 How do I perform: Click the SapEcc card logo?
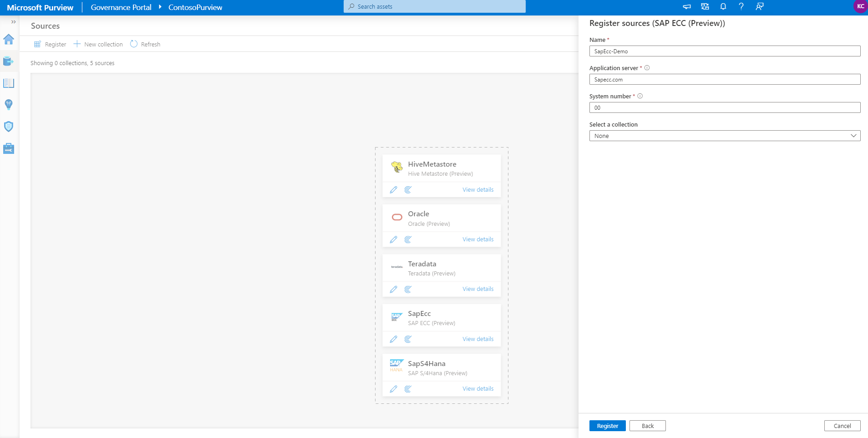(396, 317)
